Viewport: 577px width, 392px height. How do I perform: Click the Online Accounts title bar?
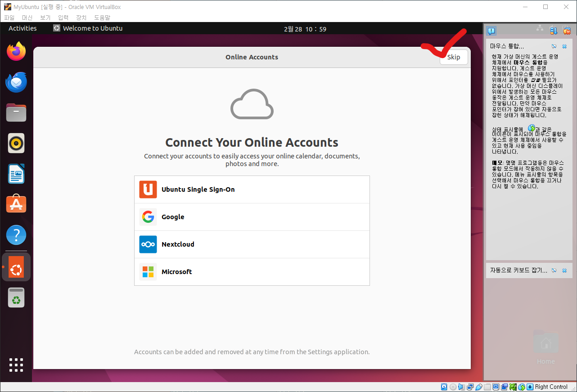pyautogui.click(x=252, y=57)
